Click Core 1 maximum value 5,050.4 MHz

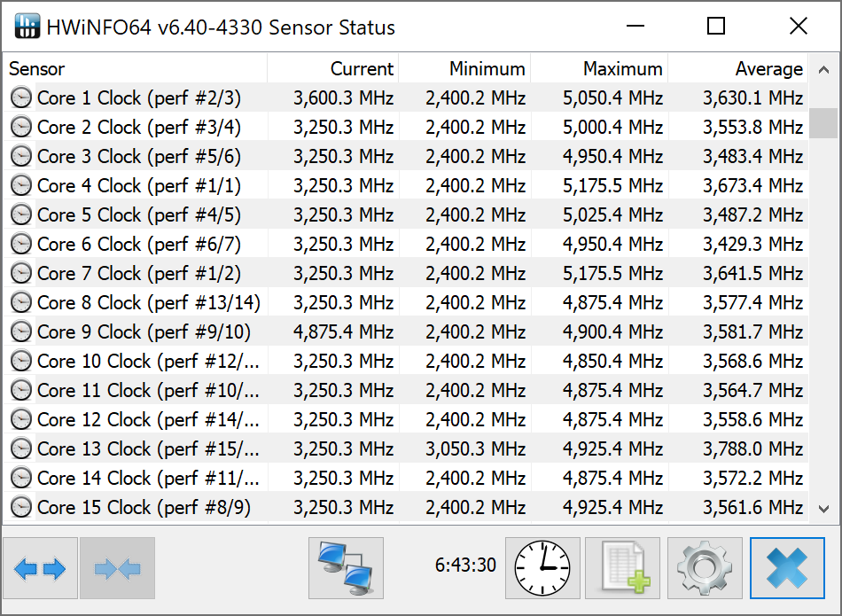(x=612, y=97)
